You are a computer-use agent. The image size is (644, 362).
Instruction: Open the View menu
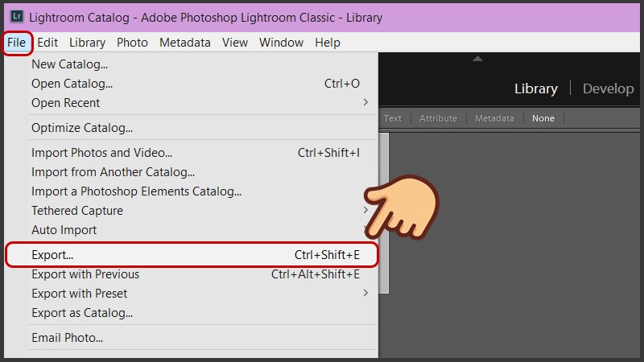coord(235,43)
